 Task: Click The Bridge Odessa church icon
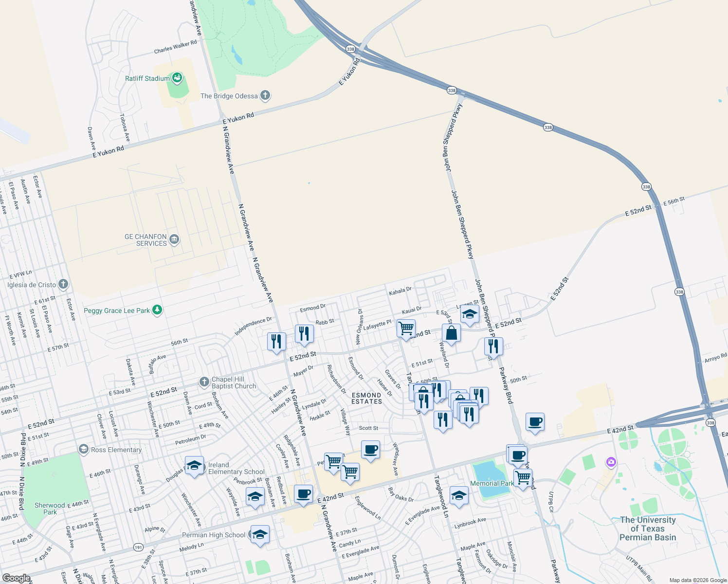tap(264, 95)
